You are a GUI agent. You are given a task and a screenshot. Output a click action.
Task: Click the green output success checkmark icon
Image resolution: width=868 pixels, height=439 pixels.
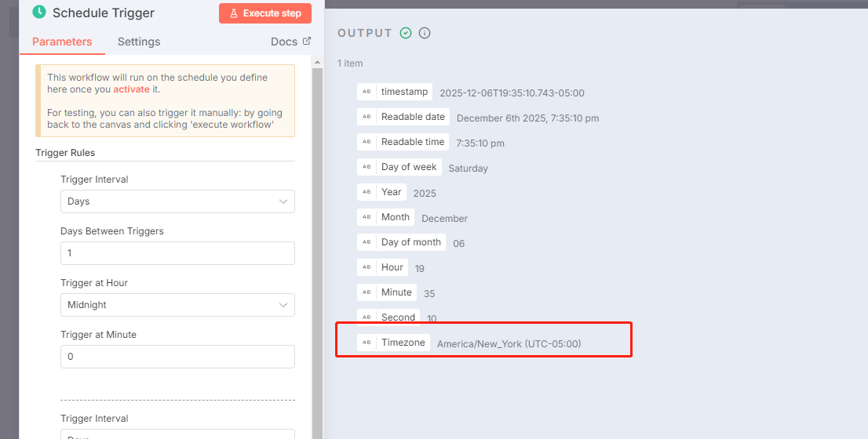pos(406,33)
